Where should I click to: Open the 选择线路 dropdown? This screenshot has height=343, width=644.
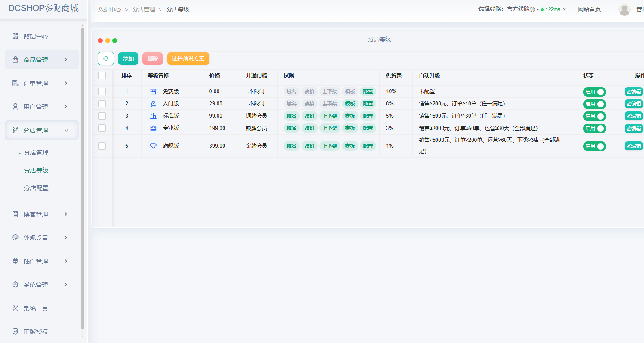click(x=522, y=9)
